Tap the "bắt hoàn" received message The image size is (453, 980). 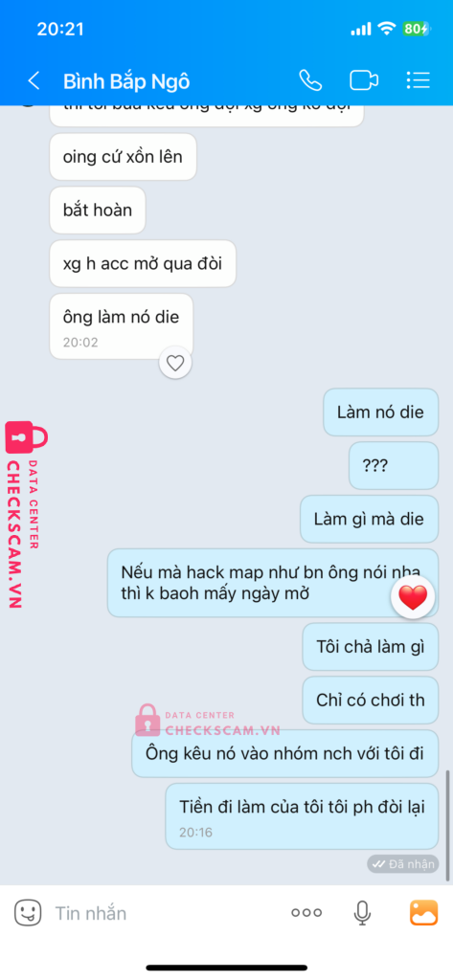(98, 210)
